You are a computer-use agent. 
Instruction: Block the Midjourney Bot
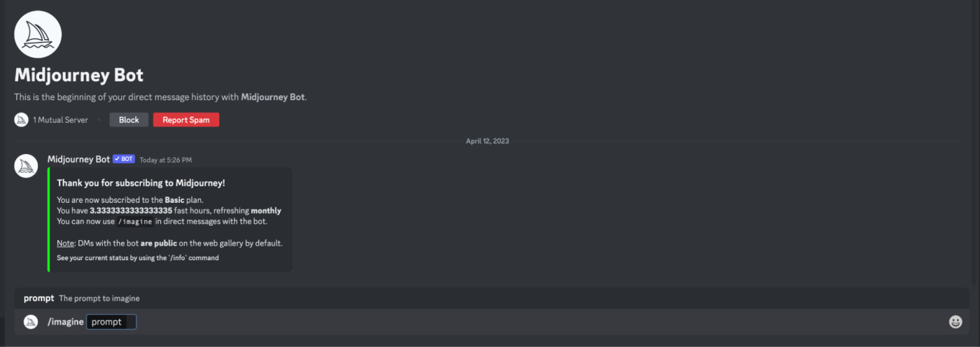click(129, 120)
